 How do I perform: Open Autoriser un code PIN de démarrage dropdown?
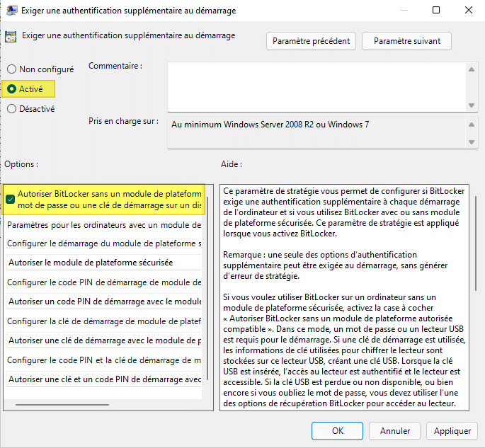click(x=104, y=301)
